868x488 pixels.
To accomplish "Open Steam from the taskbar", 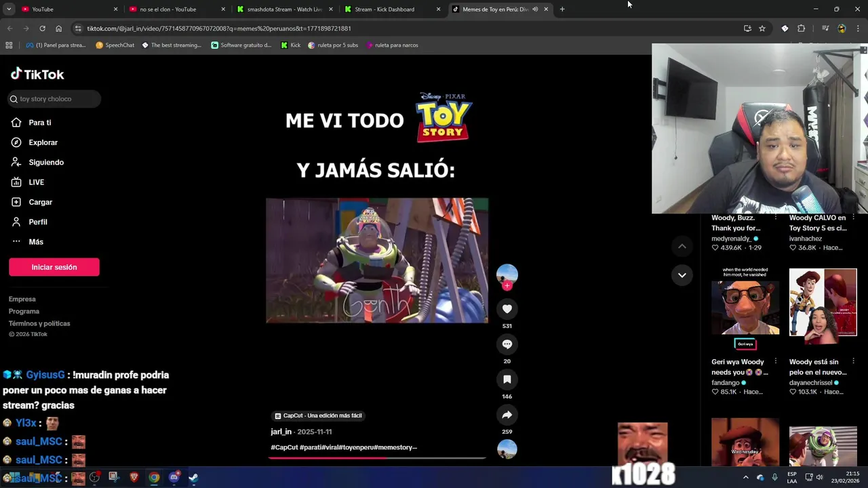I will [193, 477].
